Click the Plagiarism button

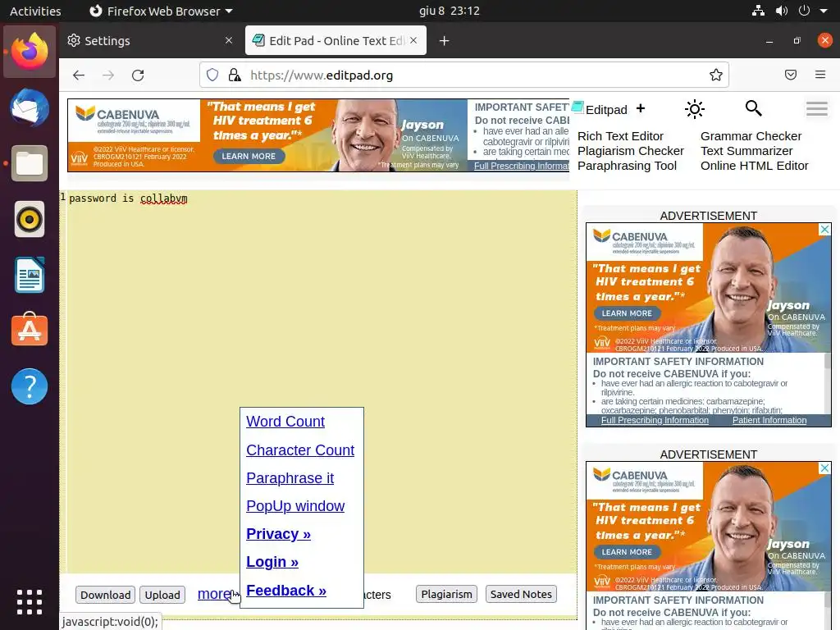446,594
